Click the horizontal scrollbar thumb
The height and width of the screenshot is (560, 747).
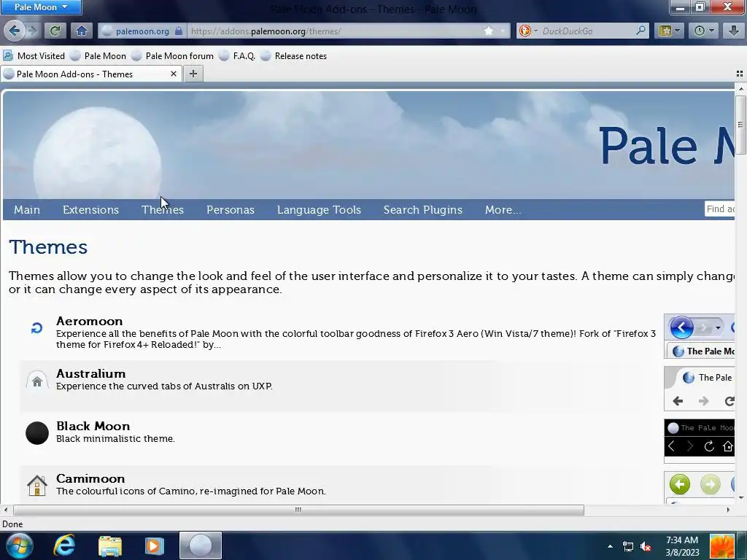[298, 510]
